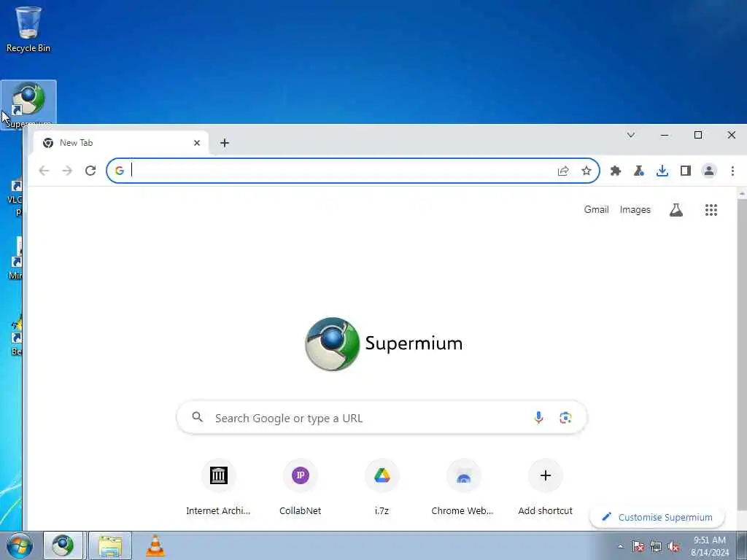This screenshot has width=747, height=560.
Task: Bookmark this tab with the star icon
Action: tap(587, 171)
